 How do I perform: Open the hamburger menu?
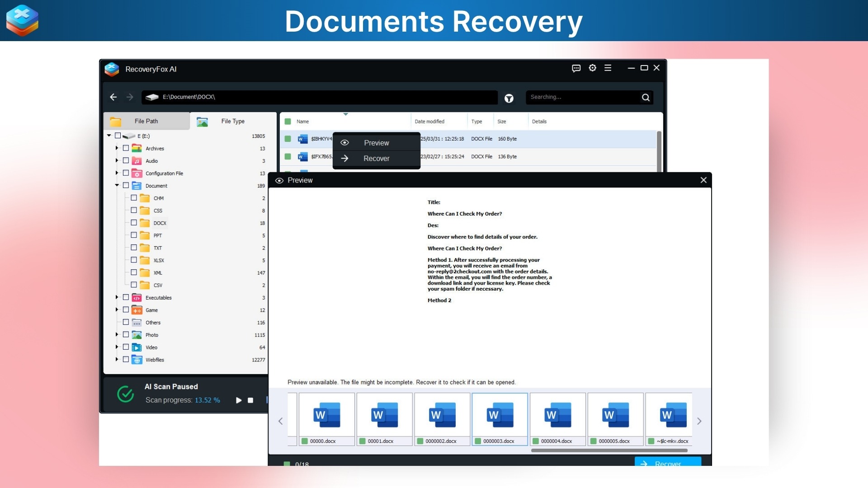tap(608, 68)
